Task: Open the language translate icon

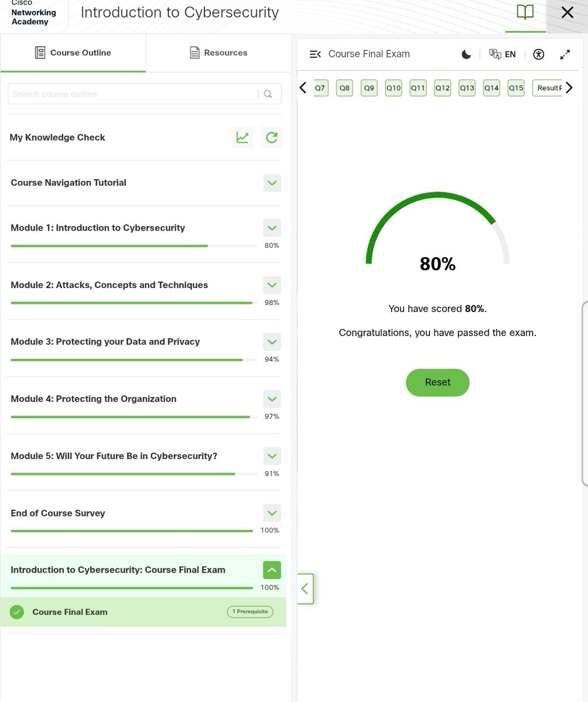Action: click(x=495, y=54)
